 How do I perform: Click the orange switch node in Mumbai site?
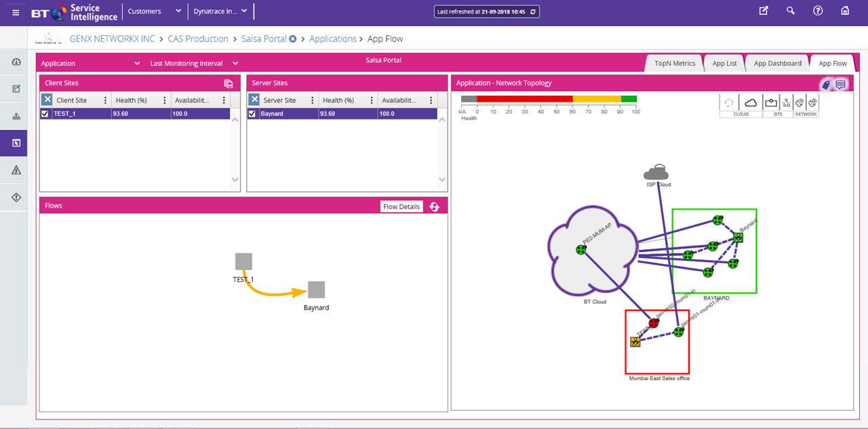point(635,341)
